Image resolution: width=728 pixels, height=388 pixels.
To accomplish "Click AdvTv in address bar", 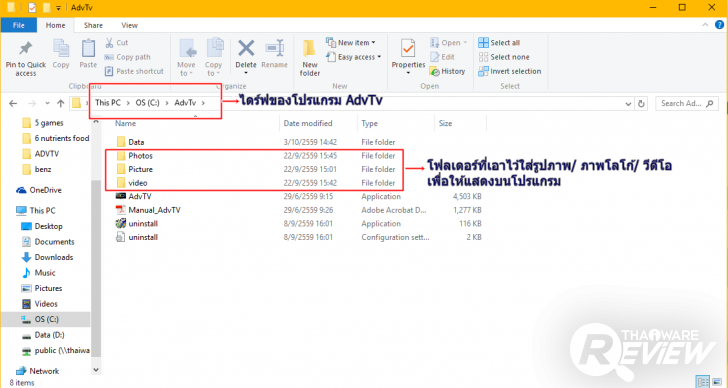I will point(185,103).
